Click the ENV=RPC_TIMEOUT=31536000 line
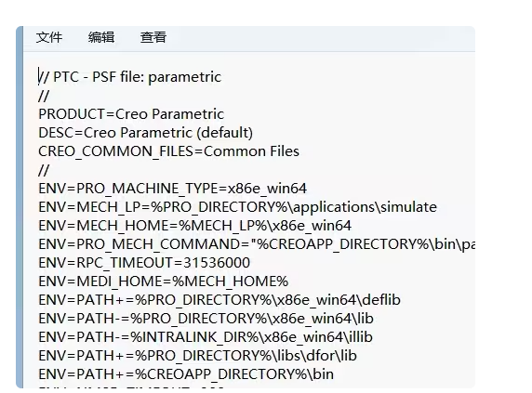The width and height of the screenshot is (532, 393). point(144,263)
